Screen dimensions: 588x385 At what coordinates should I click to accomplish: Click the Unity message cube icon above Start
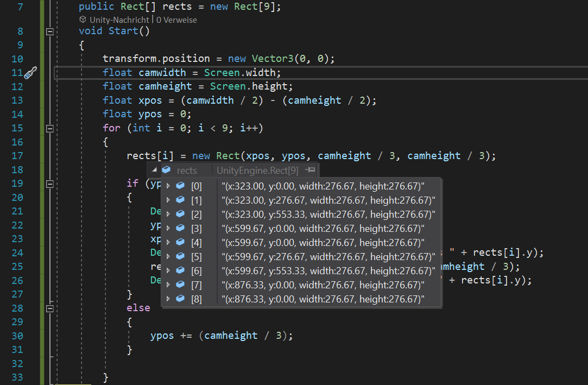click(x=83, y=20)
